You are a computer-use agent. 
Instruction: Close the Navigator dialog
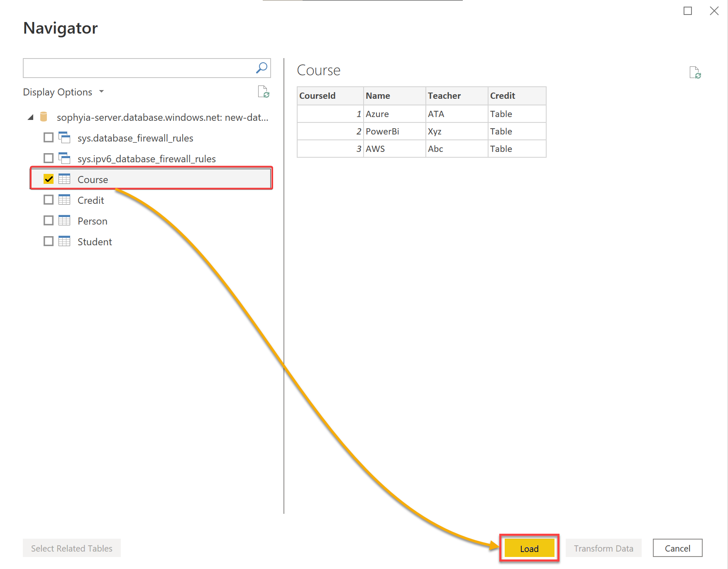pyautogui.click(x=714, y=11)
